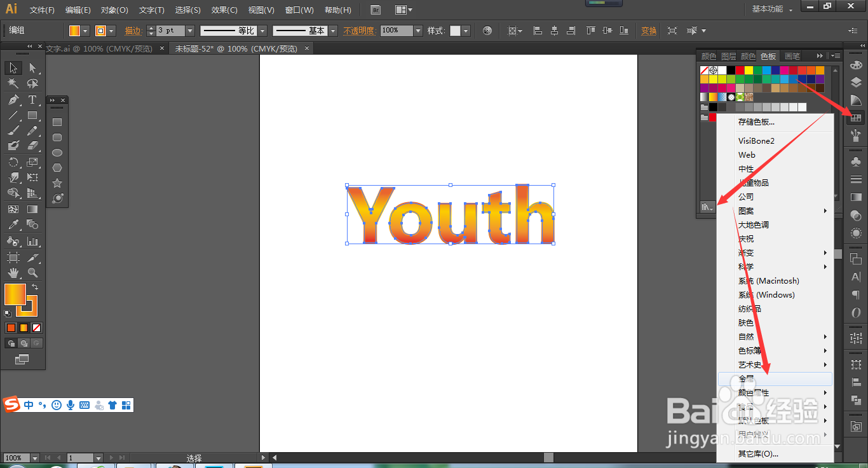Select the Artboard tool
This screenshot has width=868, height=468.
click(x=13, y=258)
